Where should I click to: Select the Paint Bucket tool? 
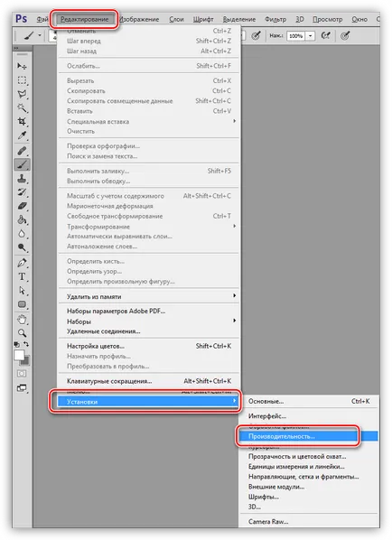click(x=22, y=220)
